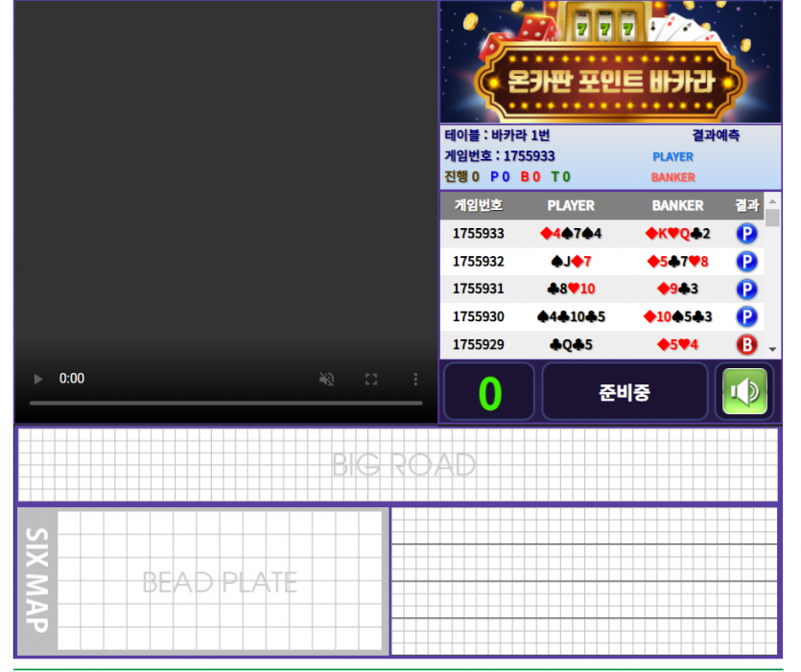Click the SIX MAP side label

tap(37, 580)
